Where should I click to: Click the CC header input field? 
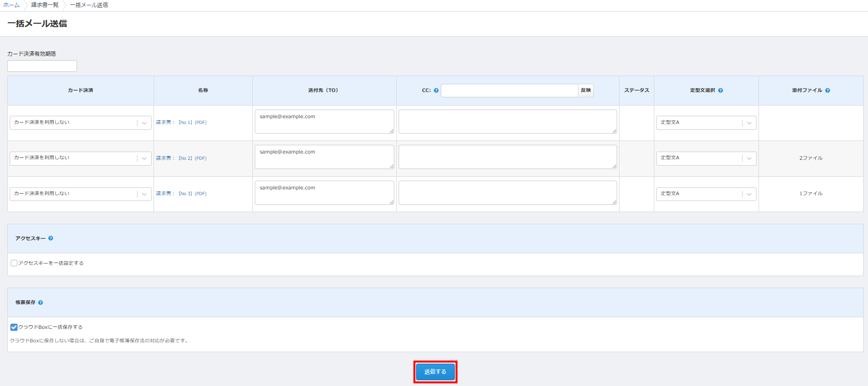[x=509, y=91]
